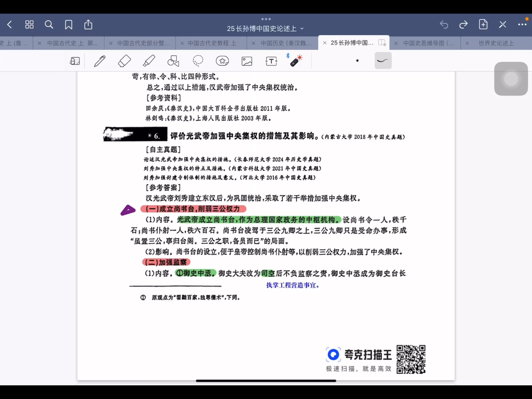Add a new page
Screen dimensions: 532x399
click(483, 24)
